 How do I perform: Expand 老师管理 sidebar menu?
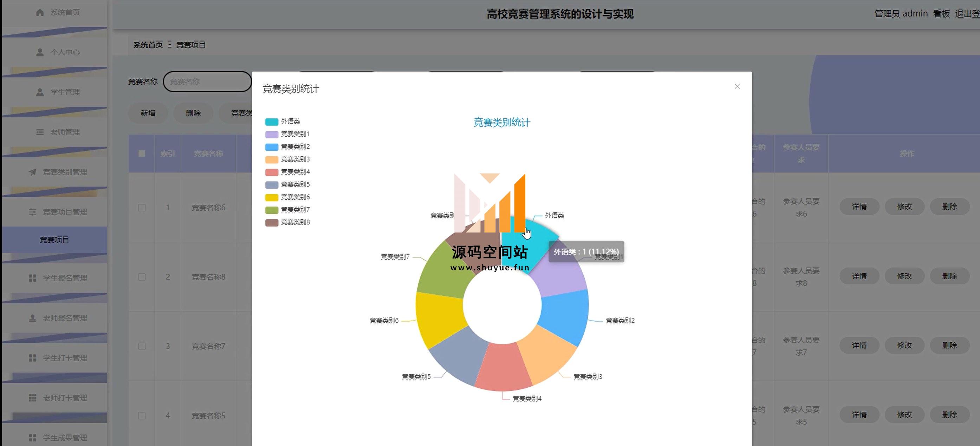[x=55, y=132]
